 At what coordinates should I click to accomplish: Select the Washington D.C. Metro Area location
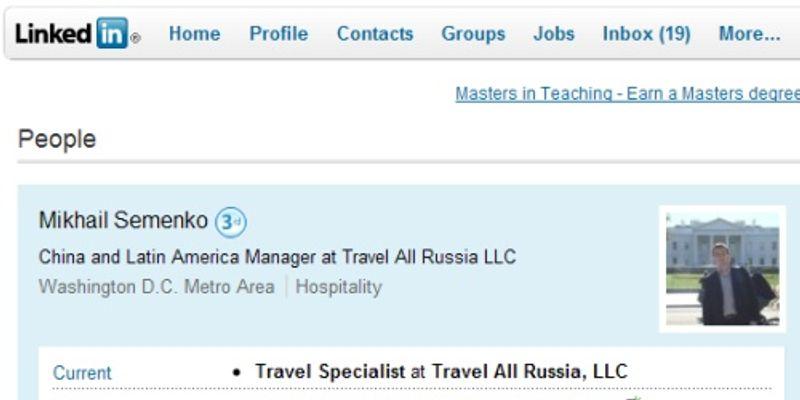click(157, 287)
